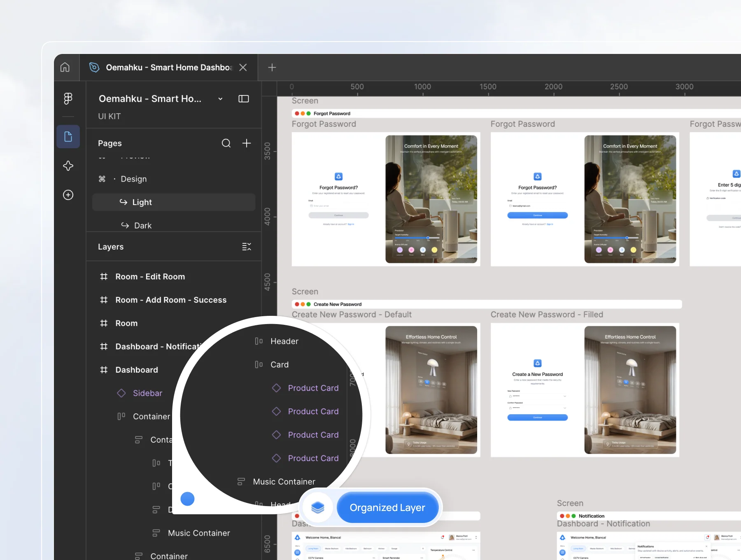Open the AI sparkle sidebar icon
This screenshot has height=560, width=741.
(68, 166)
